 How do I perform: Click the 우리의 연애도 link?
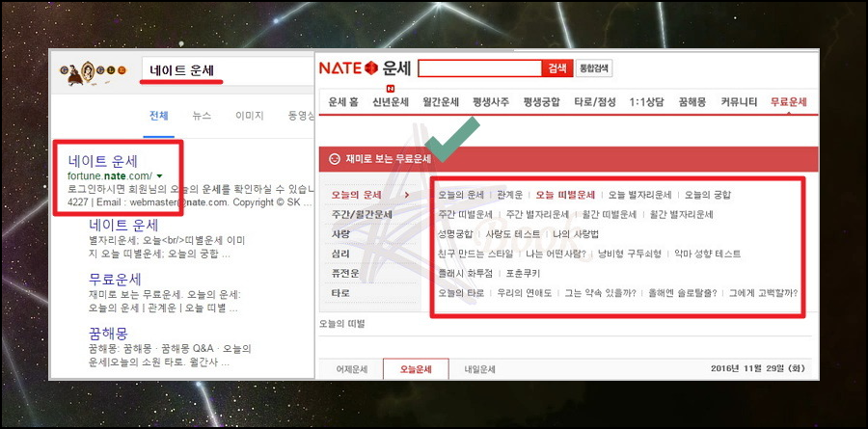point(525,293)
